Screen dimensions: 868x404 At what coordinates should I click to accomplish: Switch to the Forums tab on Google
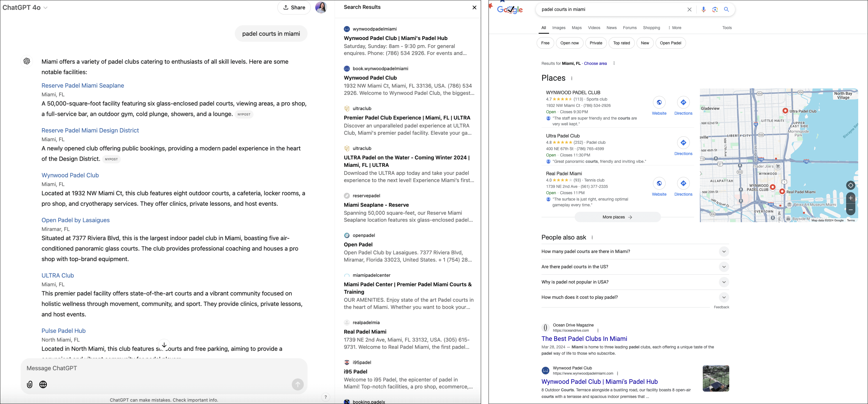point(630,28)
